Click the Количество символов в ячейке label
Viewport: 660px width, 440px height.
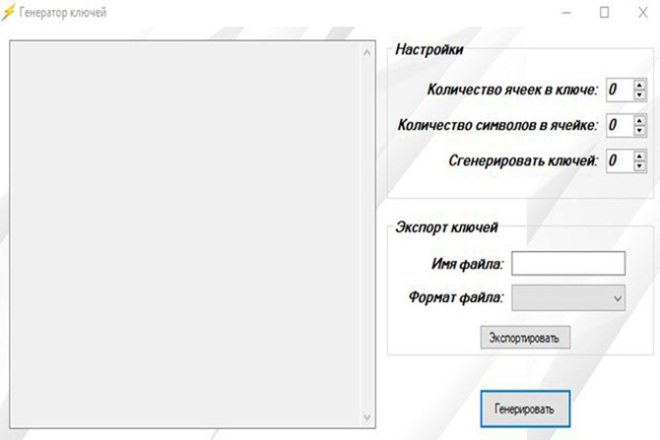coord(498,125)
